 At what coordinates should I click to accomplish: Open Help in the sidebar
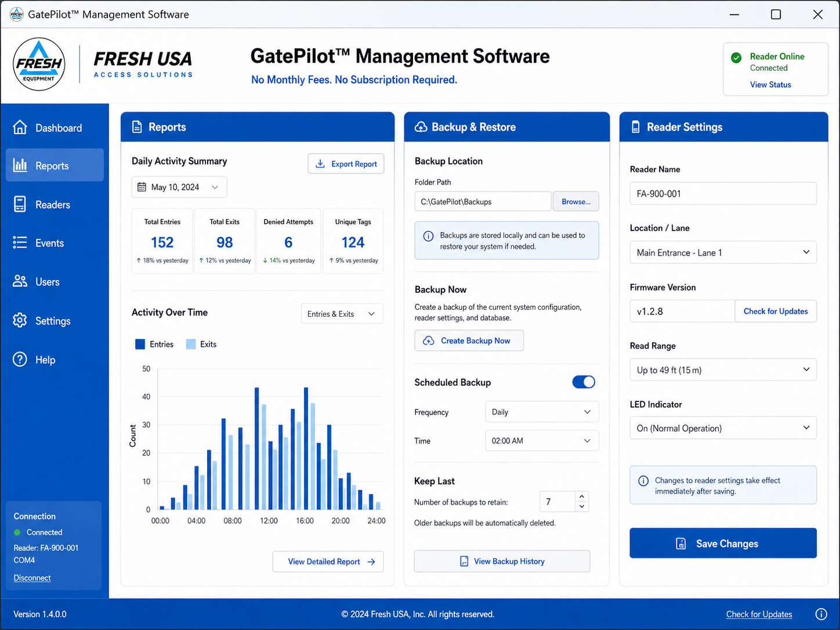click(55, 360)
